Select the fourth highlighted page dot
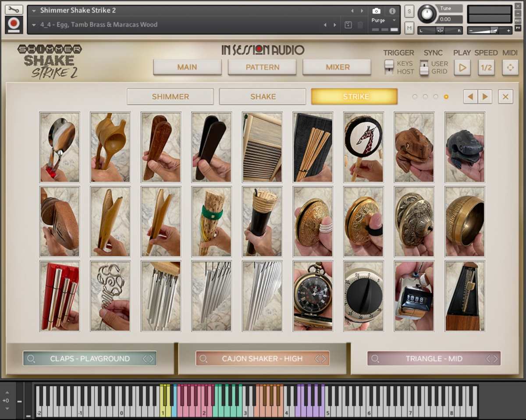 [446, 96]
